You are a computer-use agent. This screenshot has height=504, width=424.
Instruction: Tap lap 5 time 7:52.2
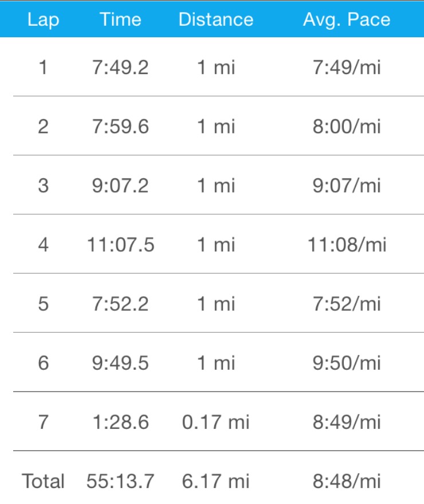(x=120, y=304)
